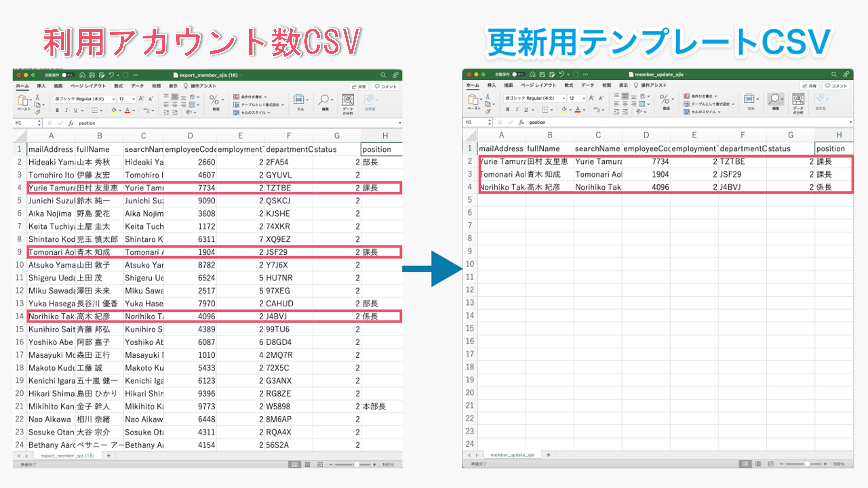Viewport: 868px width, 488px height.
Task: Click Decrease Indent icon in member_update_sjis ribbon
Action: (x=616, y=112)
